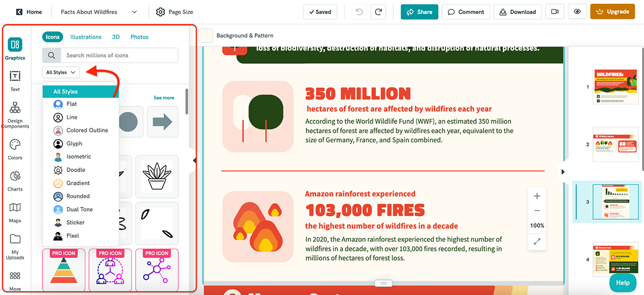Click the fit-to-screen expand icon
Screen dimensions: 644x295
[537, 242]
